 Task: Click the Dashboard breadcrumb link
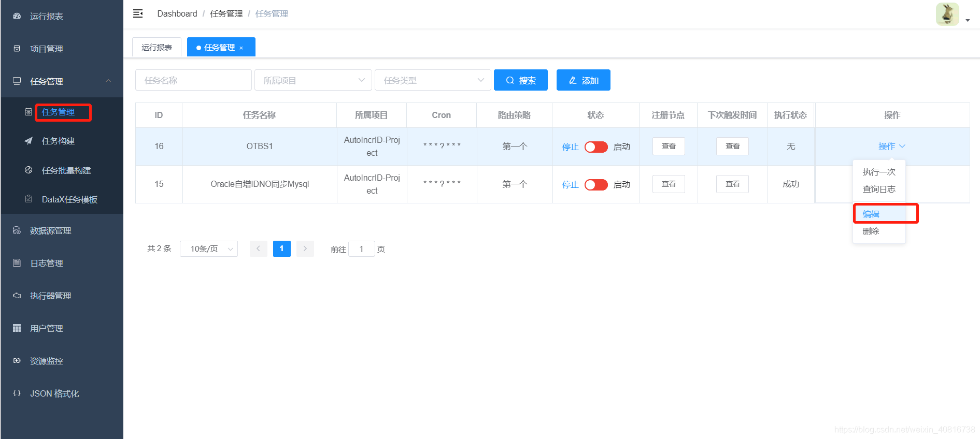(x=177, y=13)
